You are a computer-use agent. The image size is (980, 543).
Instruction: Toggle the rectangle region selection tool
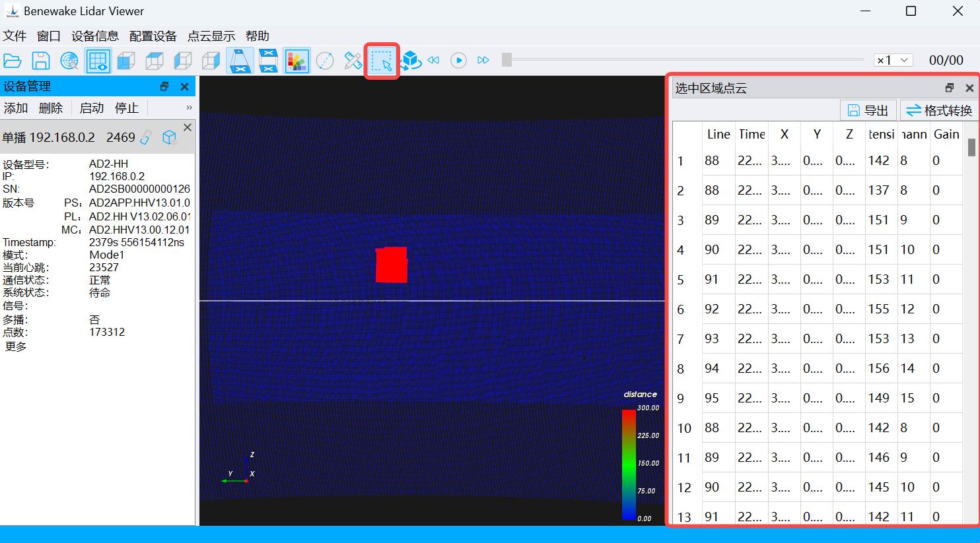coord(382,61)
